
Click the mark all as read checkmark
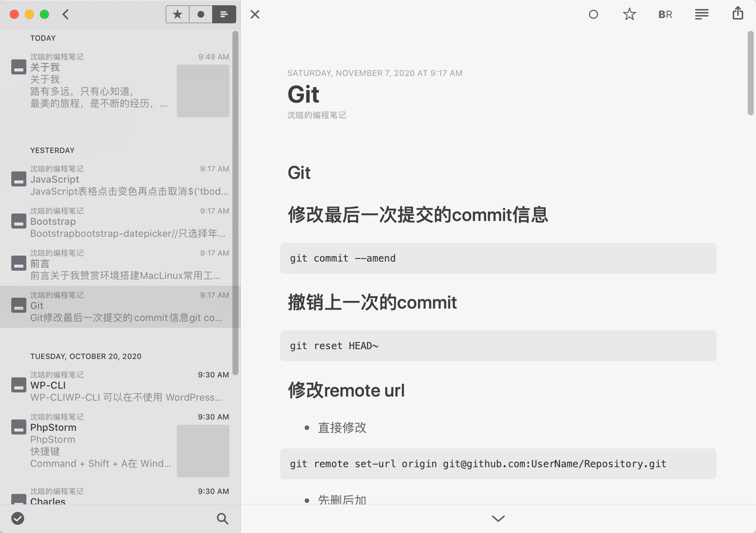point(18,518)
